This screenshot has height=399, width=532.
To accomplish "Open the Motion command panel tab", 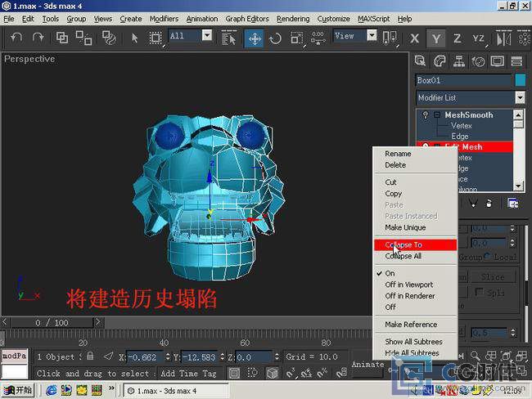I will pyautogui.click(x=478, y=61).
